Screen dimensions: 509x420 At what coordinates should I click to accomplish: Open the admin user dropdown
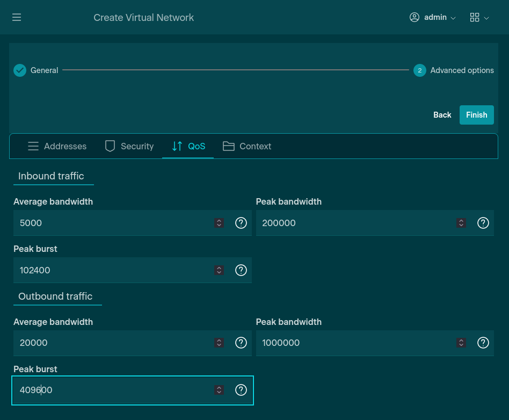pyautogui.click(x=432, y=18)
